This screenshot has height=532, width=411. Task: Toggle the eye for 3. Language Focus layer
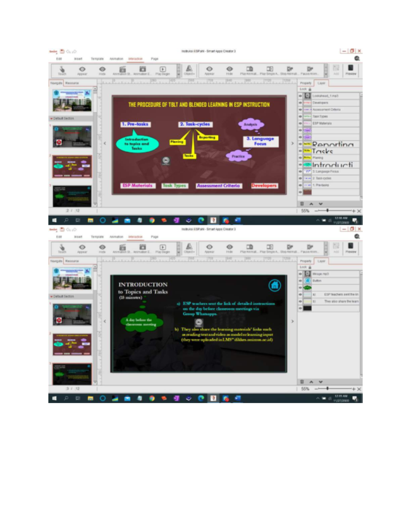tap(300, 171)
